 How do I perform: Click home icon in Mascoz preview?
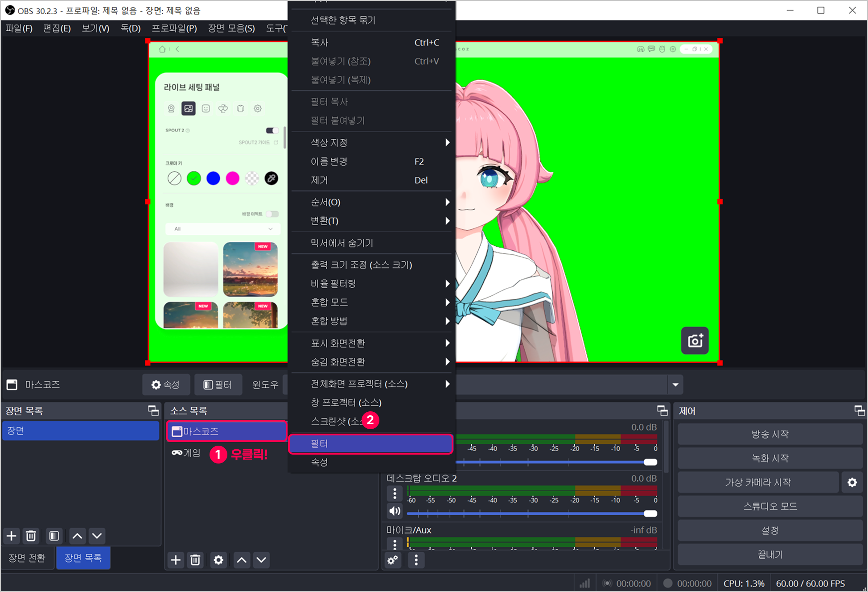162,49
